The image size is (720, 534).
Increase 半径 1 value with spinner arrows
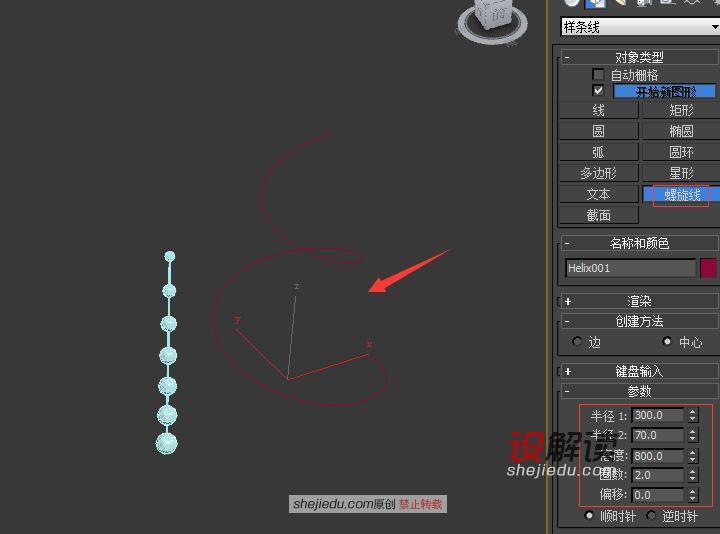[692, 412]
